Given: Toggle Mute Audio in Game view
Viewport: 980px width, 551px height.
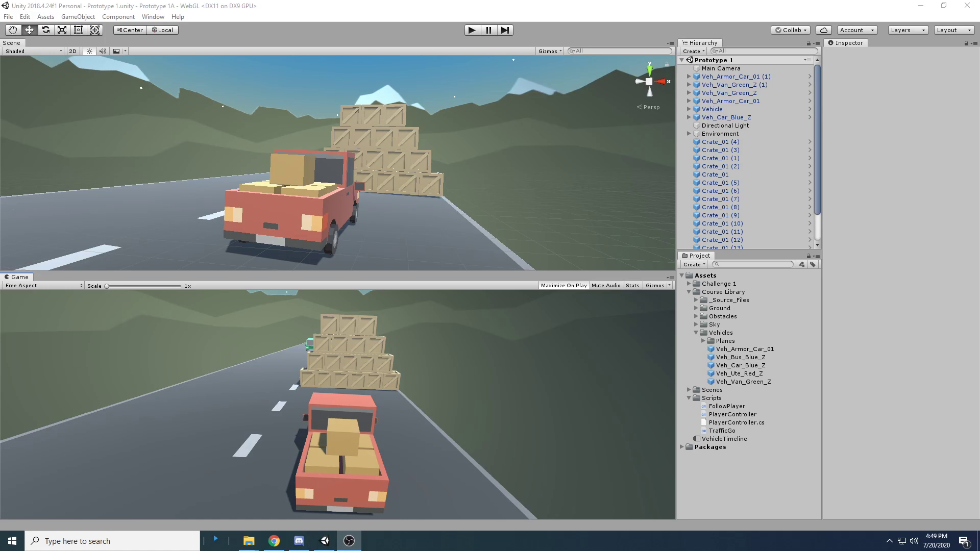Looking at the screenshot, I should tap(606, 286).
